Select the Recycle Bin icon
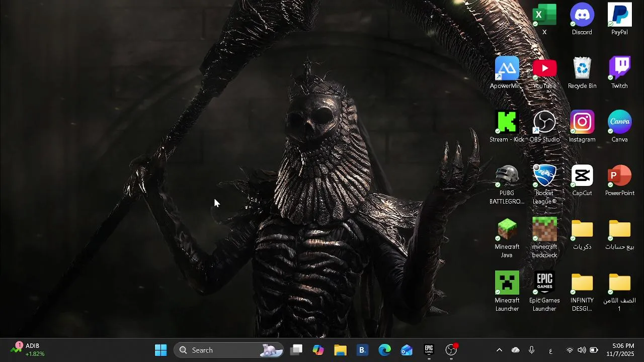 pos(582,73)
